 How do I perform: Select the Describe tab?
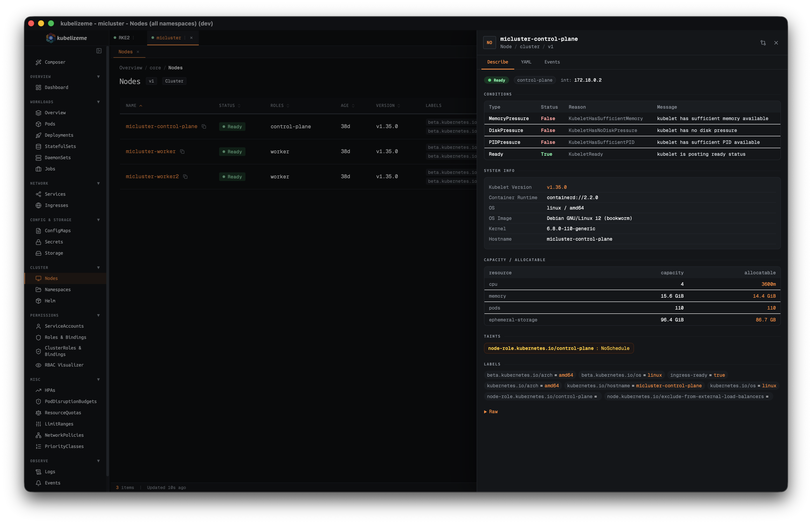498,62
